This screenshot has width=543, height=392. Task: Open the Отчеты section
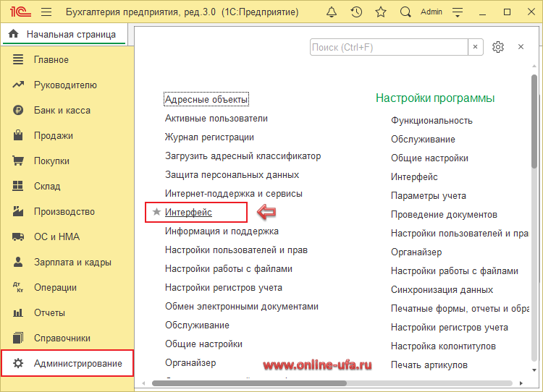(49, 313)
